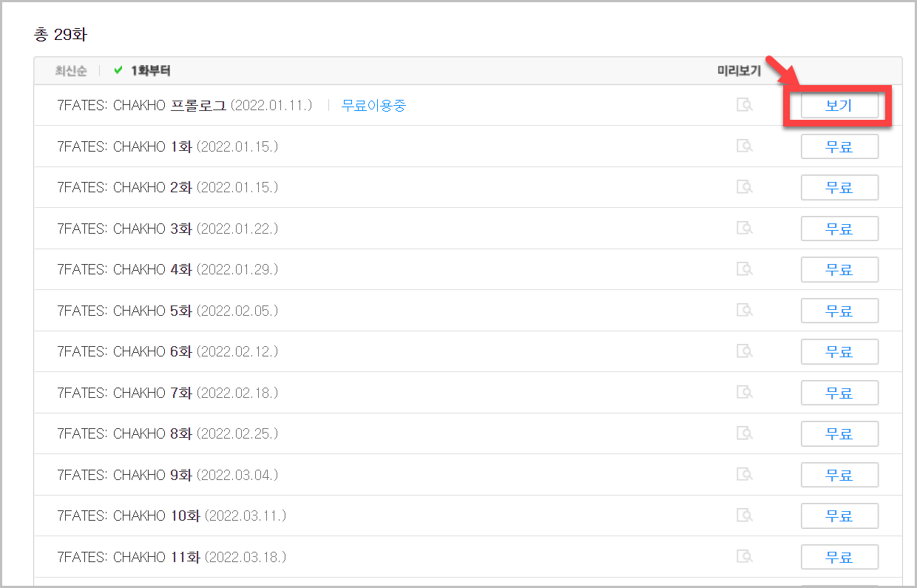Select title 7FATES: CHAKHO 4화
This screenshot has width=917, height=588.
pyautogui.click(x=124, y=270)
